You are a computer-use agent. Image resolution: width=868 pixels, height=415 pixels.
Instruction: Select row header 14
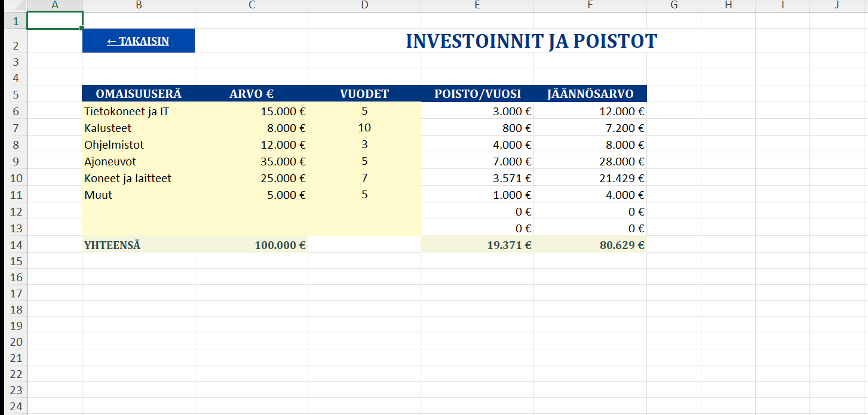[x=16, y=245]
